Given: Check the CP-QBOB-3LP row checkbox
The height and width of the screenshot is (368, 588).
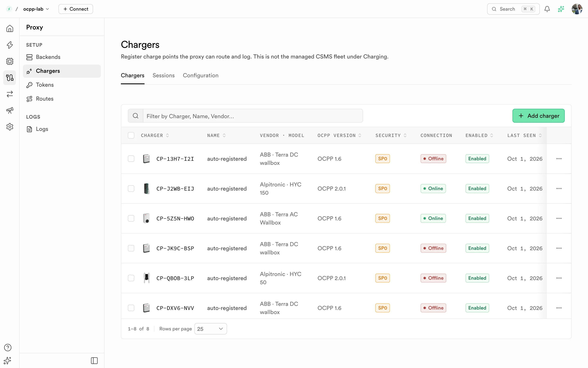Looking at the screenshot, I should (x=131, y=278).
